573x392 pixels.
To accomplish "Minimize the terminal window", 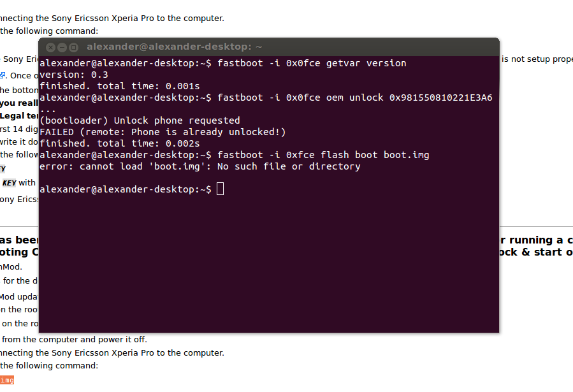I will pos(62,48).
